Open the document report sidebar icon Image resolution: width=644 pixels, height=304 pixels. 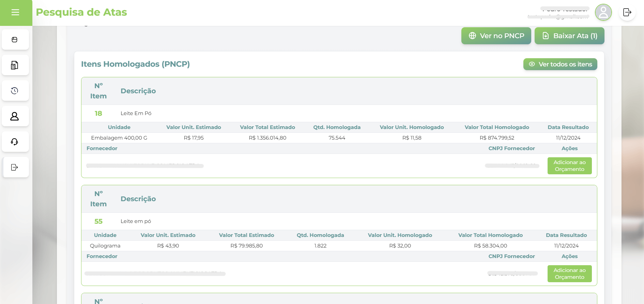(x=15, y=65)
